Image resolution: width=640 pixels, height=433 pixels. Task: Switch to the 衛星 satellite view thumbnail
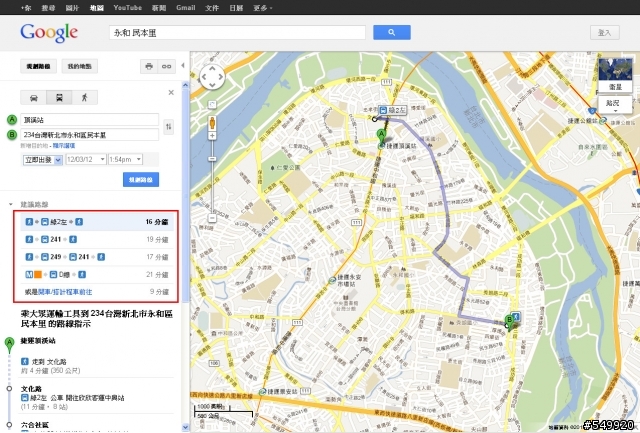[x=615, y=75]
